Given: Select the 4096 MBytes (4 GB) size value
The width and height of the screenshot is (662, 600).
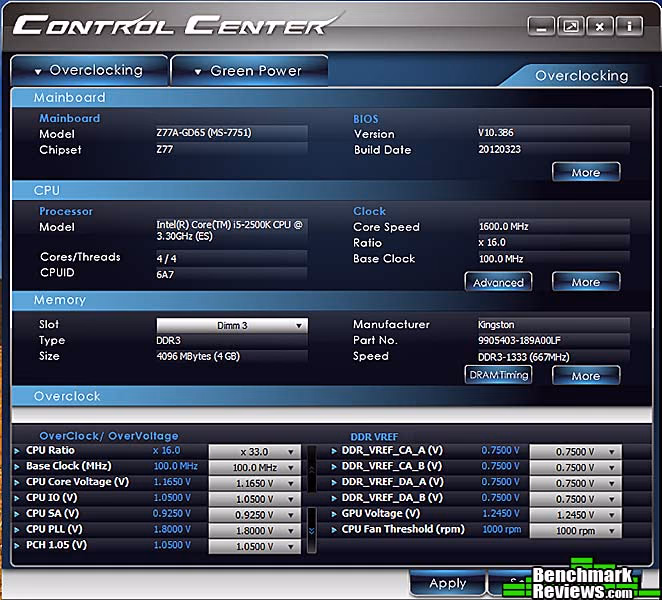Looking at the screenshot, I should coord(198,356).
